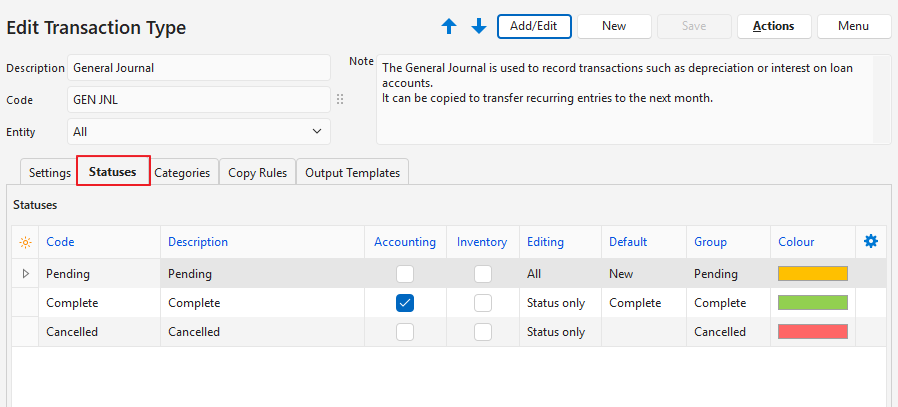Switch to the Settings tab
898x407 pixels.
click(x=49, y=172)
